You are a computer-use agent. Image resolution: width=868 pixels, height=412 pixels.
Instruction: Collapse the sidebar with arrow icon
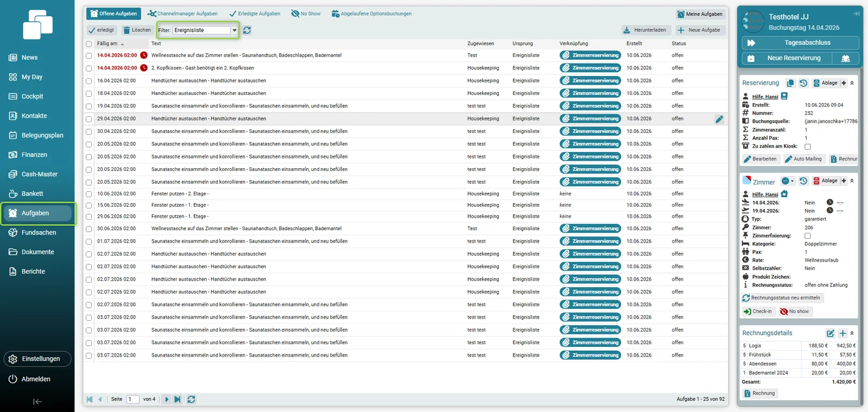pyautogui.click(x=37, y=402)
